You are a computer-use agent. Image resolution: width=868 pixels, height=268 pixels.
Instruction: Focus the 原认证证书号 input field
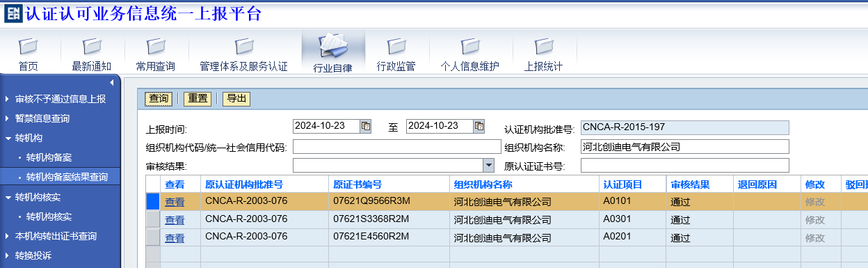coord(685,165)
